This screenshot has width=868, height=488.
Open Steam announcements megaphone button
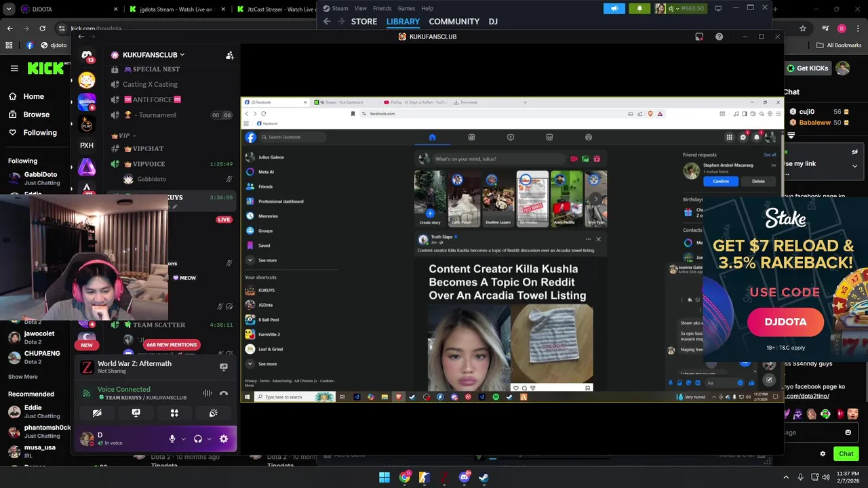614,8
